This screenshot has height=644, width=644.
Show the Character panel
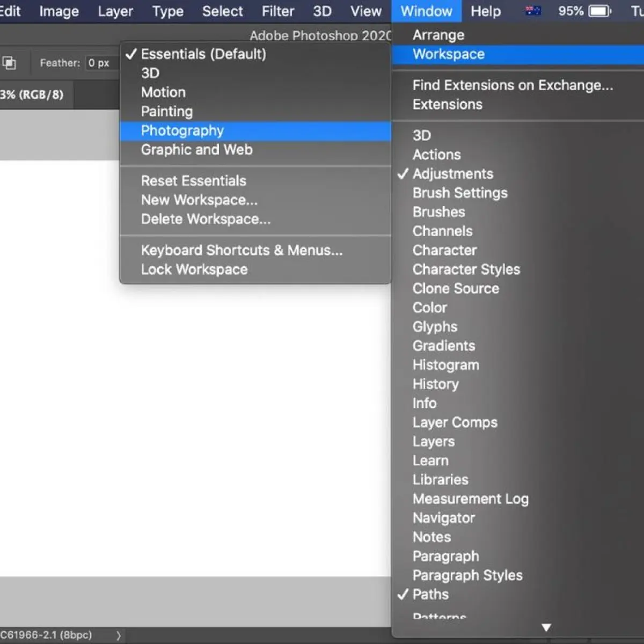tap(518, 251)
